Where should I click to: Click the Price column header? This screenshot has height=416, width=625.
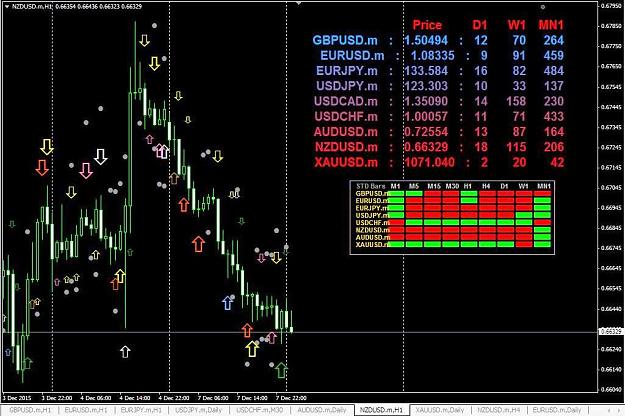pos(427,25)
